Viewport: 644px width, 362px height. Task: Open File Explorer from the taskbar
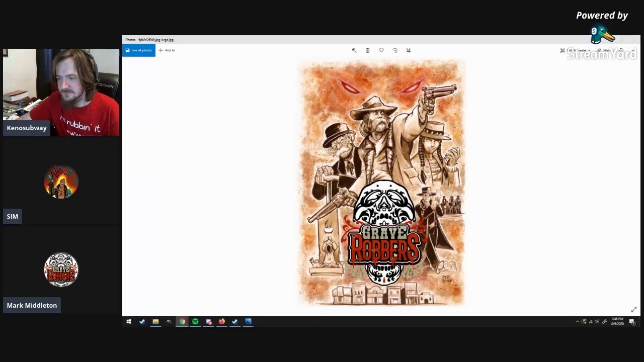point(155,322)
